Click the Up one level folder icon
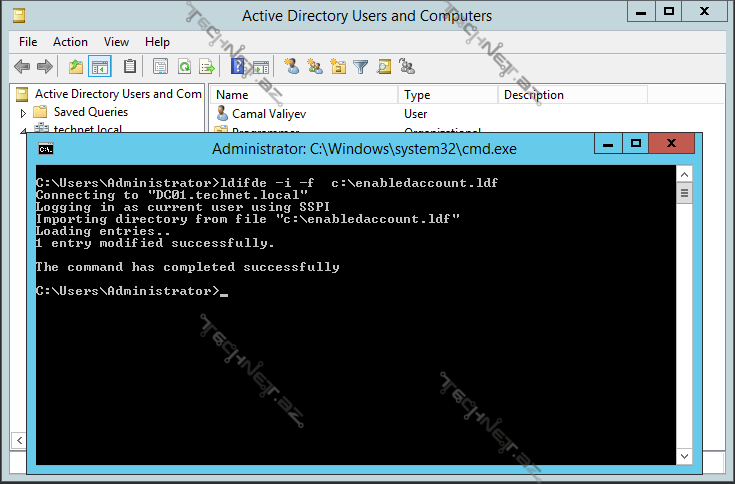Screen dimensions: 735x484 click(76, 67)
